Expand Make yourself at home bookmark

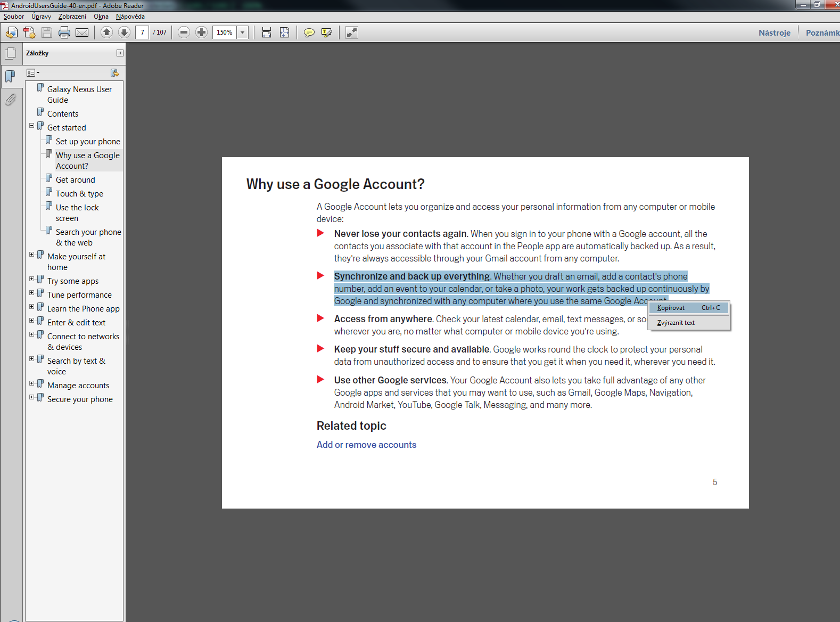click(x=31, y=255)
